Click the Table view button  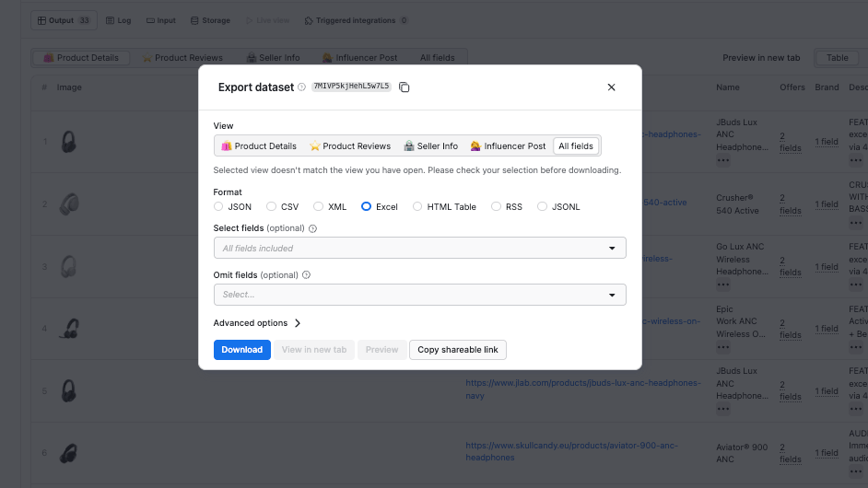pos(837,57)
